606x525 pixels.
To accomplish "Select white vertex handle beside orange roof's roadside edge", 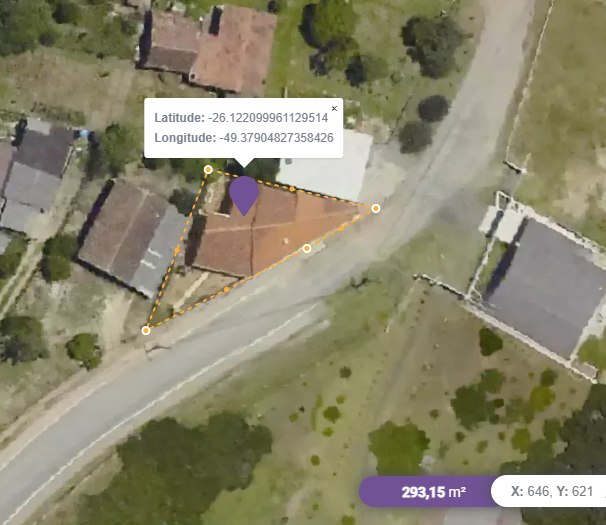I will point(306,248).
